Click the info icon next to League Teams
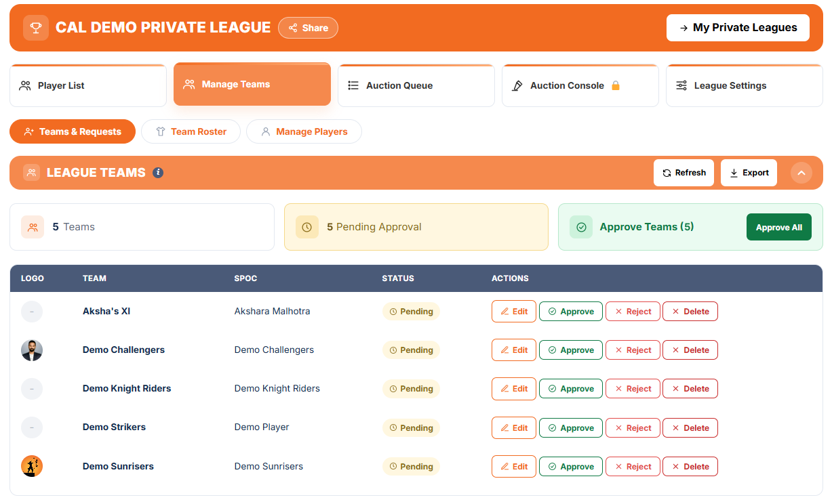Image resolution: width=832 pixels, height=504 pixels. 158,173
